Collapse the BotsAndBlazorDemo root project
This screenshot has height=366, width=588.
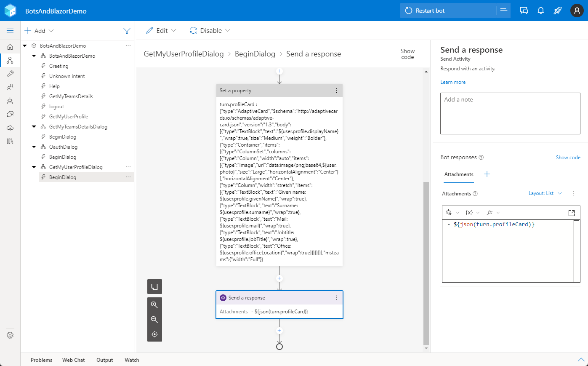coord(25,45)
